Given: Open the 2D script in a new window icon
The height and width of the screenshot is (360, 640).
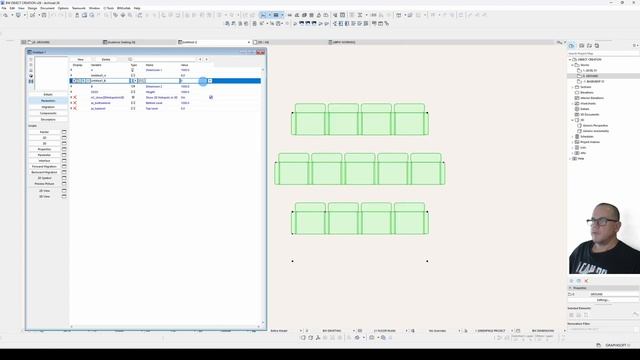Looking at the screenshot, I should coord(64,138).
